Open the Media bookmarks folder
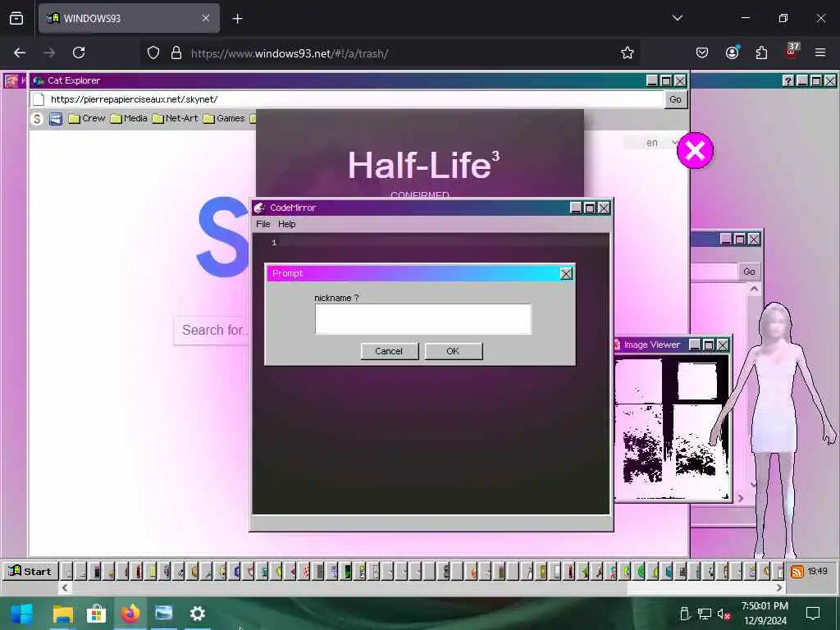 [x=129, y=118]
